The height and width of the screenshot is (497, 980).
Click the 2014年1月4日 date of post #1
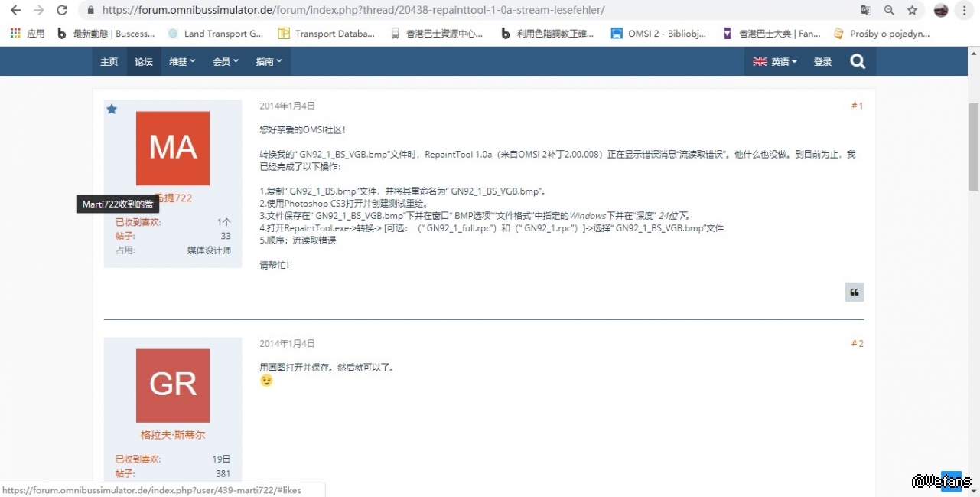[x=287, y=106]
